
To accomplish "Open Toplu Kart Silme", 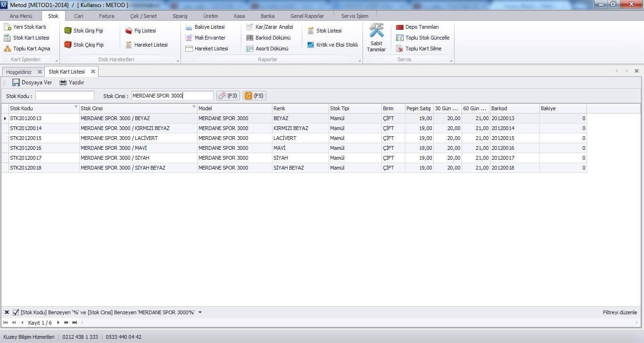I will [400, 49].
